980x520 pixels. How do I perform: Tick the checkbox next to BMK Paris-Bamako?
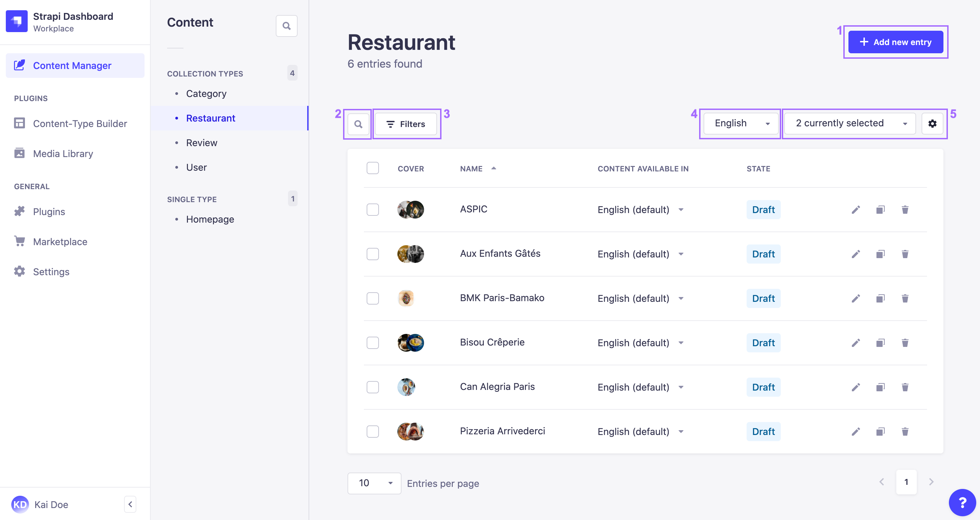pos(373,298)
